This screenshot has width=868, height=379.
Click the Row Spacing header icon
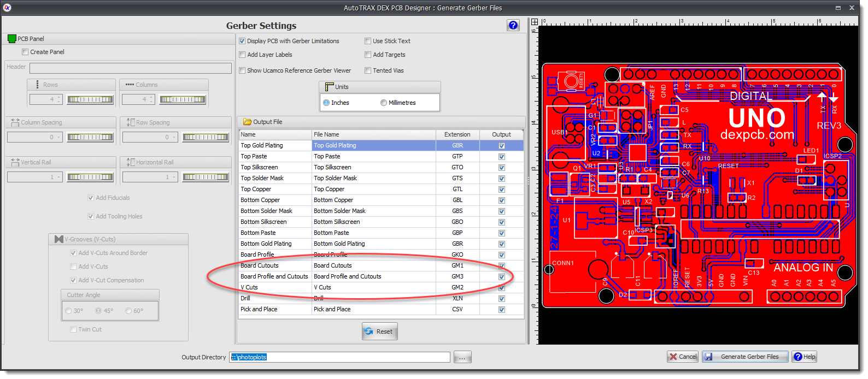point(131,122)
